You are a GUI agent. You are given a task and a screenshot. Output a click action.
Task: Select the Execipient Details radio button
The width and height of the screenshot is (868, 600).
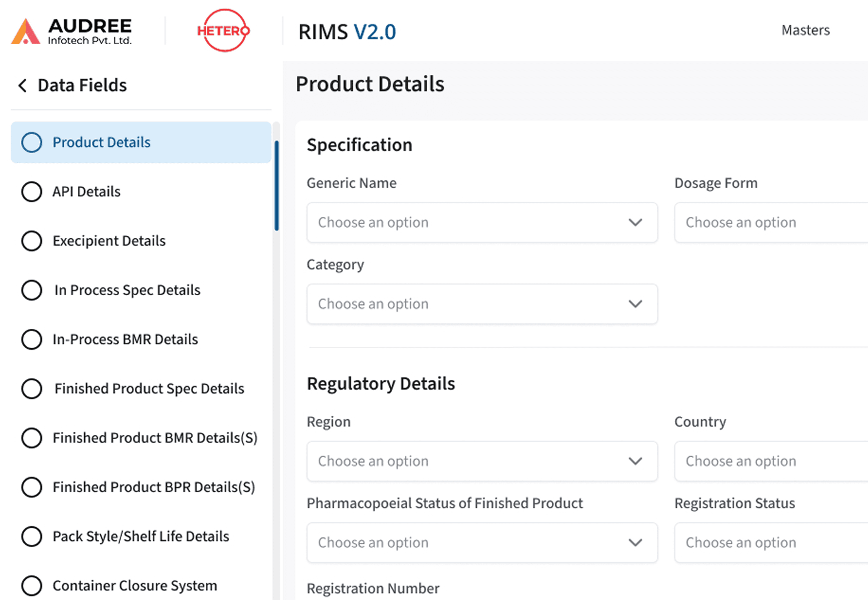(32, 241)
